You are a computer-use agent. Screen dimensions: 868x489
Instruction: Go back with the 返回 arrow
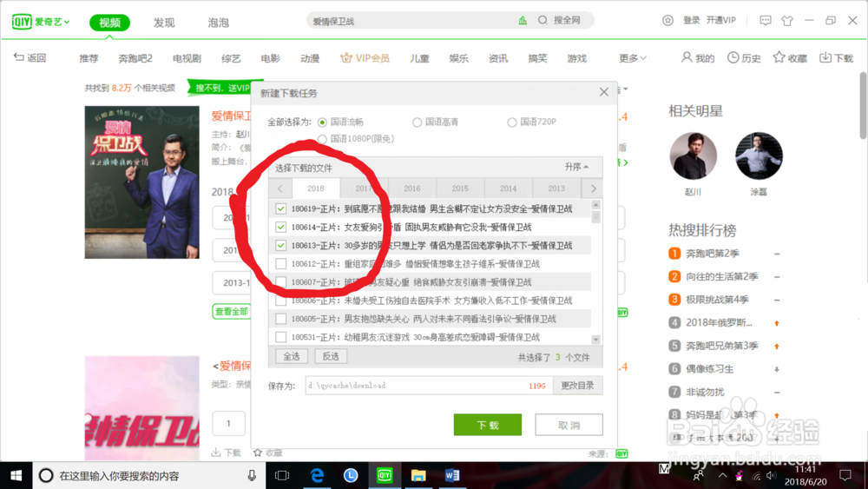point(30,57)
